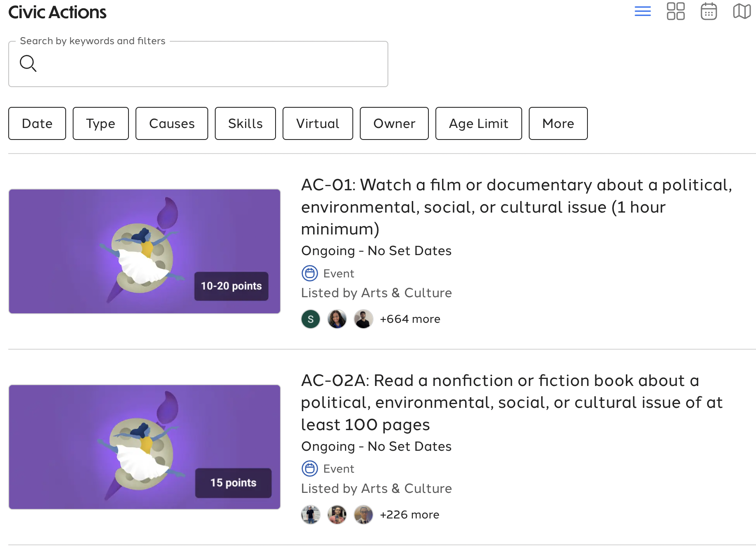This screenshot has height=549, width=756.
Task: Click the Event icon for AC-02A
Action: (x=310, y=469)
